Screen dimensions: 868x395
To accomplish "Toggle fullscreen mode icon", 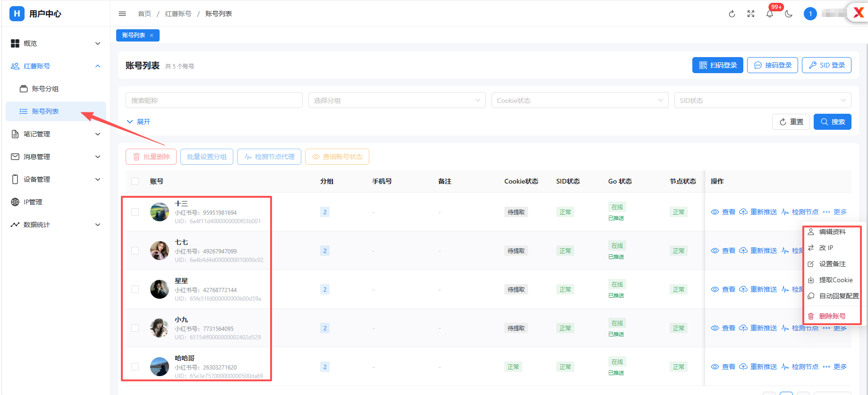I will point(751,14).
